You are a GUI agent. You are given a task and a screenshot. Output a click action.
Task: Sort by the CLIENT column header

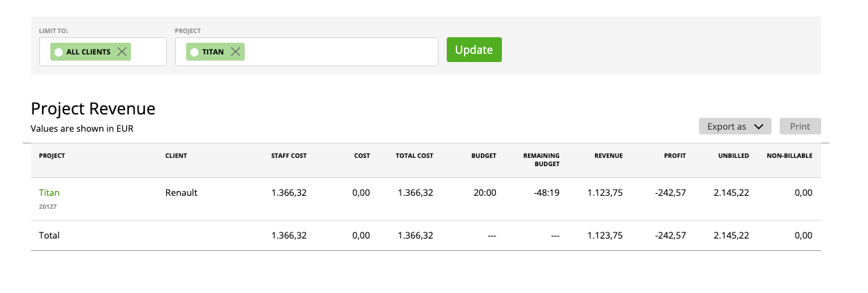pos(176,156)
